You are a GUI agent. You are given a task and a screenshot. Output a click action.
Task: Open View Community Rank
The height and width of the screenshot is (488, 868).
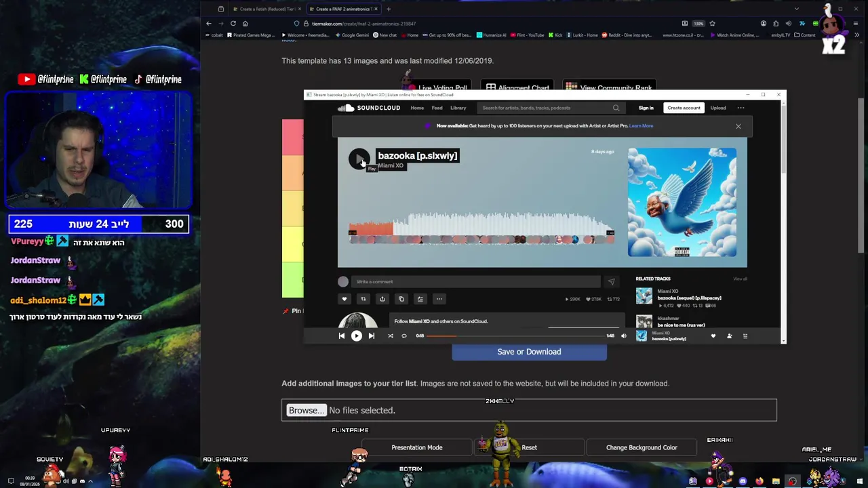(x=609, y=87)
